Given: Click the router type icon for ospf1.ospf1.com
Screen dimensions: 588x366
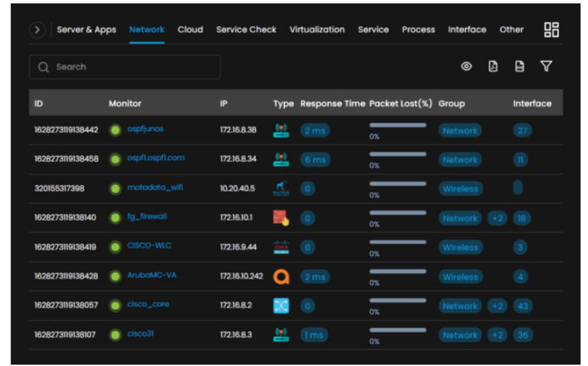Looking at the screenshot, I should pyautogui.click(x=281, y=160).
